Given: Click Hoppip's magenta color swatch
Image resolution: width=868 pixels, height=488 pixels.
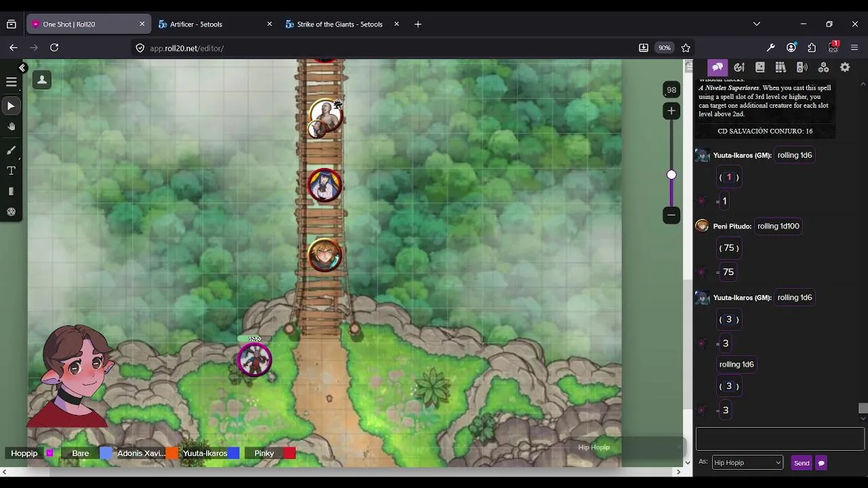Looking at the screenshot, I should click(x=50, y=453).
